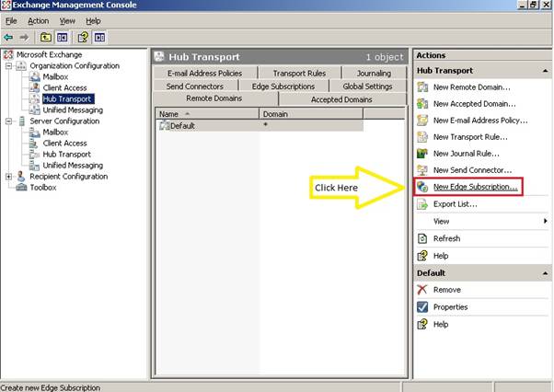This screenshot has height=392, width=554.
Task: Click the New E-mail Address Policy icon
Action: (x=422, y=120)
